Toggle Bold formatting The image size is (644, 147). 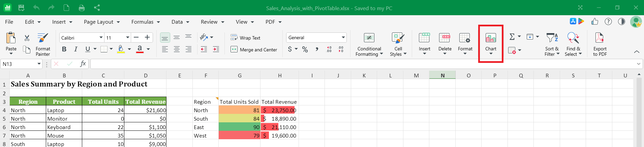tap(64, 49)
